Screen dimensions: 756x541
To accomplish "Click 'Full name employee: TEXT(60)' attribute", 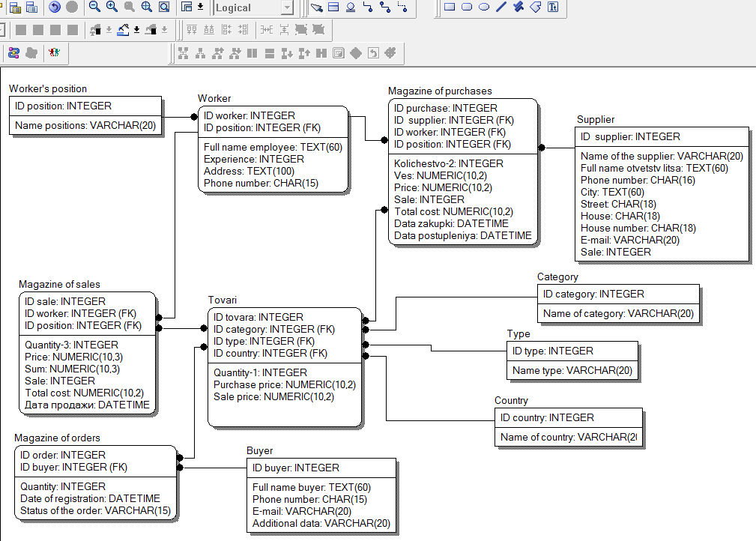I will point(273,147).
